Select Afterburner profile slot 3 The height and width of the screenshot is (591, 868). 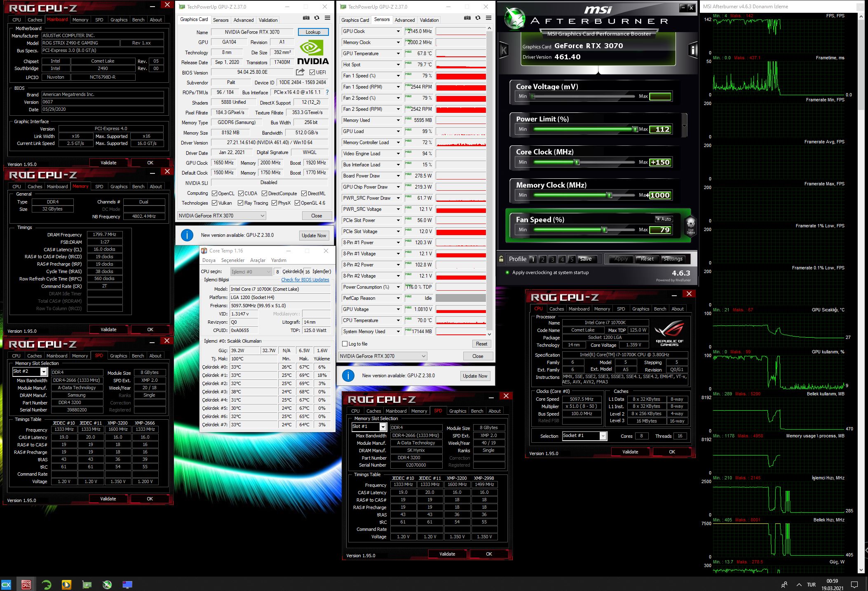[x=552, y=259]
